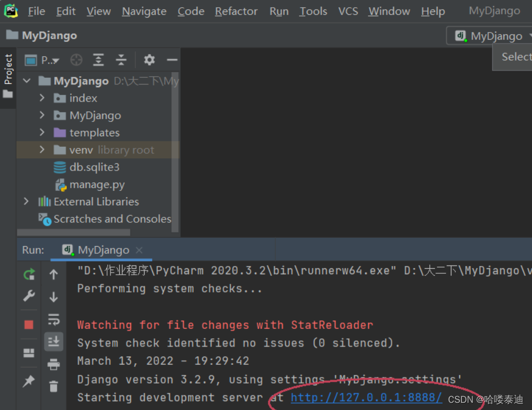Click the Clear All trash icon
The width and height of the screenshot is (532, 410).
54,386
